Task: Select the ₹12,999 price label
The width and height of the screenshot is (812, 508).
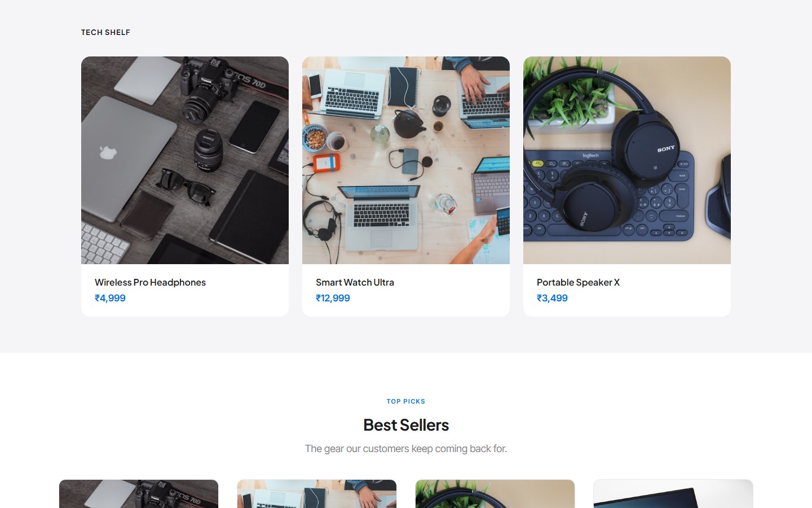Action: pyautogui.click(x=333, y=298)
